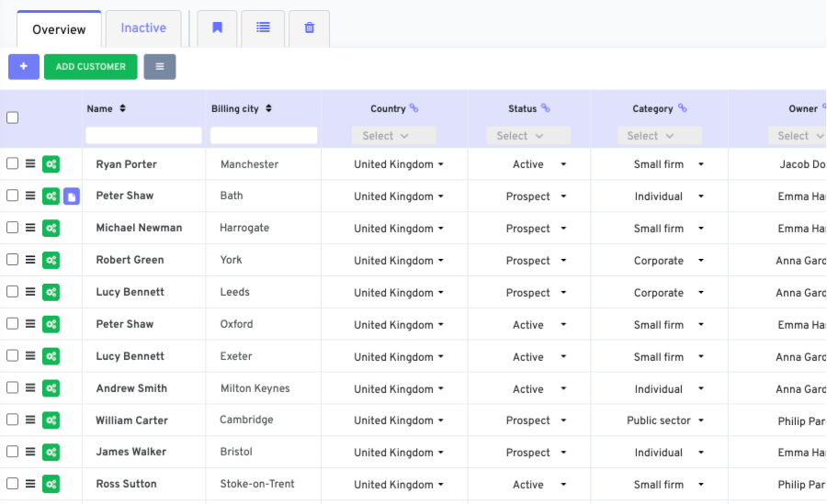Image resolution: width=827 pixels, height=504 pixels.
Task: Check the box for Andrew Smith
Action: coord(12,388)
